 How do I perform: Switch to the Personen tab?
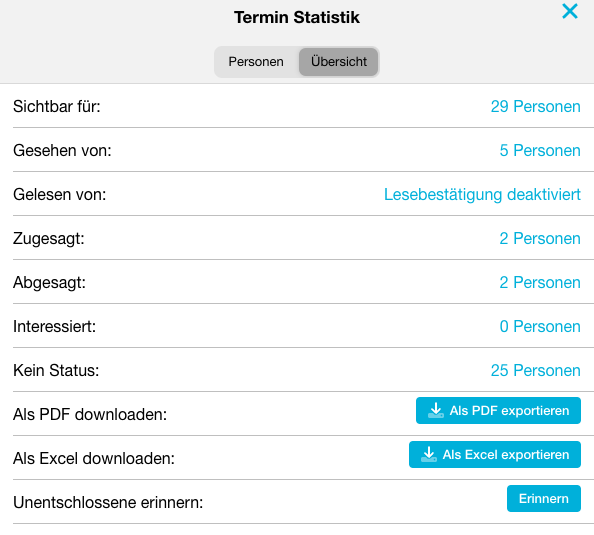tap(256, 62)
